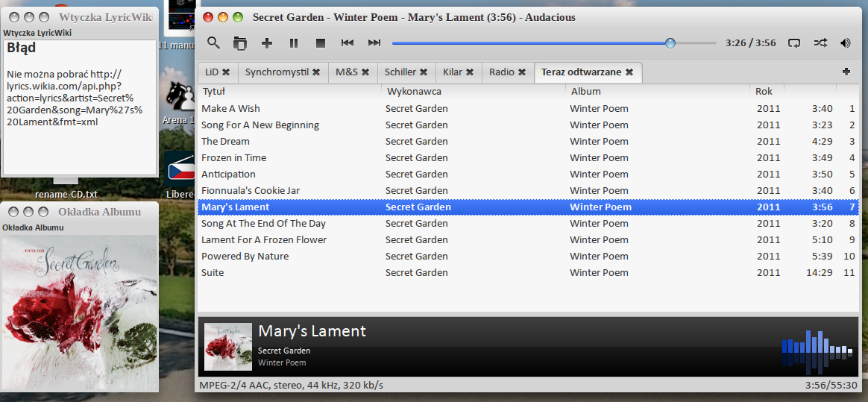Sort by the Tytuł column header
868x402 pixels.
289,91
